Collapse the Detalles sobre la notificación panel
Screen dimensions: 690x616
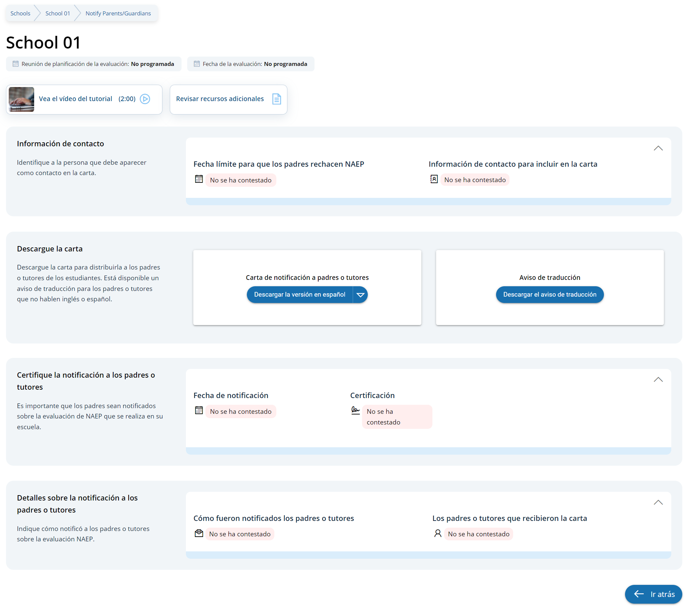point(658,502)
